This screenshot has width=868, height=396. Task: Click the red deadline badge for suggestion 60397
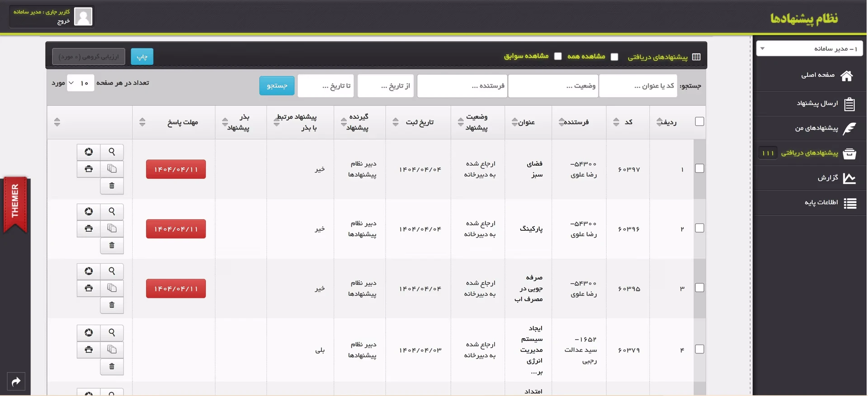click(176, 169)
